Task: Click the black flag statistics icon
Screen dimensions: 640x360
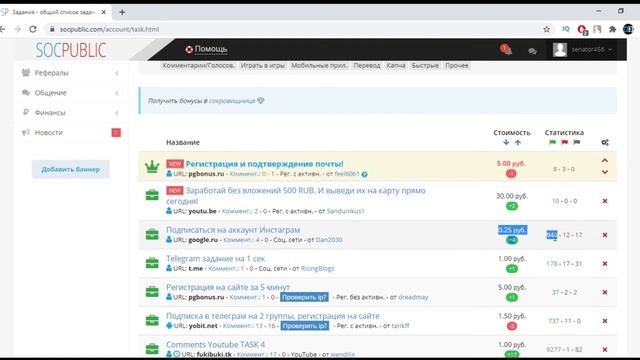Action: pyautogui.click(x=577, y=142)
